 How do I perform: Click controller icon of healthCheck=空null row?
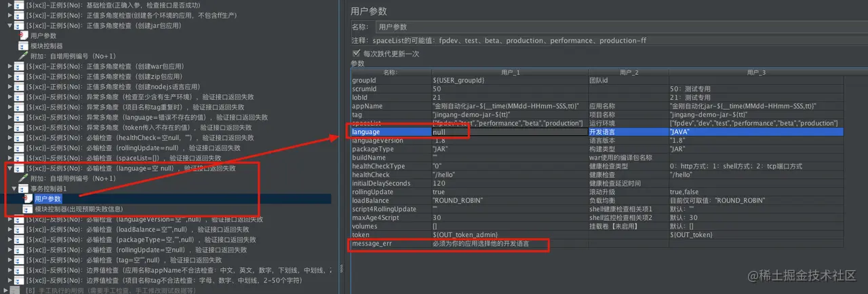[x=18, y=137]
